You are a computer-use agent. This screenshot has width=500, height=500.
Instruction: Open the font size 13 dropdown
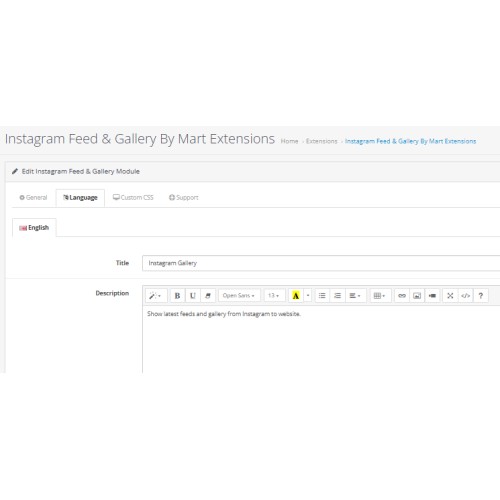(274, 296)
